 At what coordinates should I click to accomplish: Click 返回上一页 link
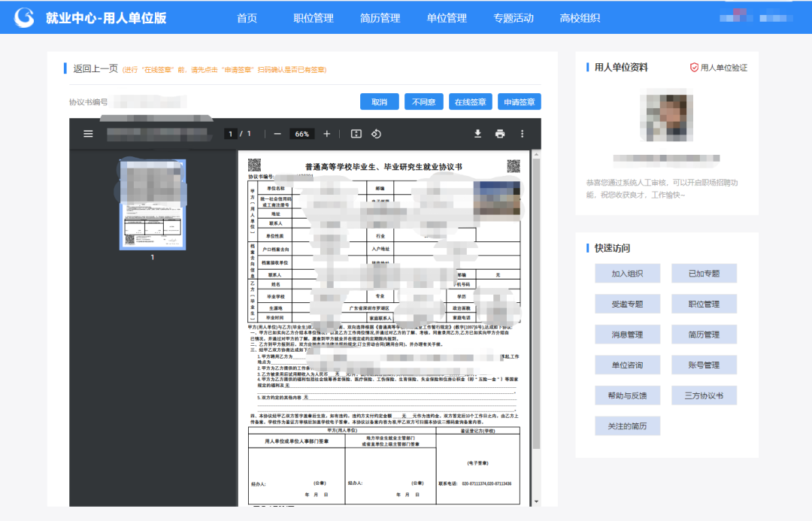tap(95, 68)
